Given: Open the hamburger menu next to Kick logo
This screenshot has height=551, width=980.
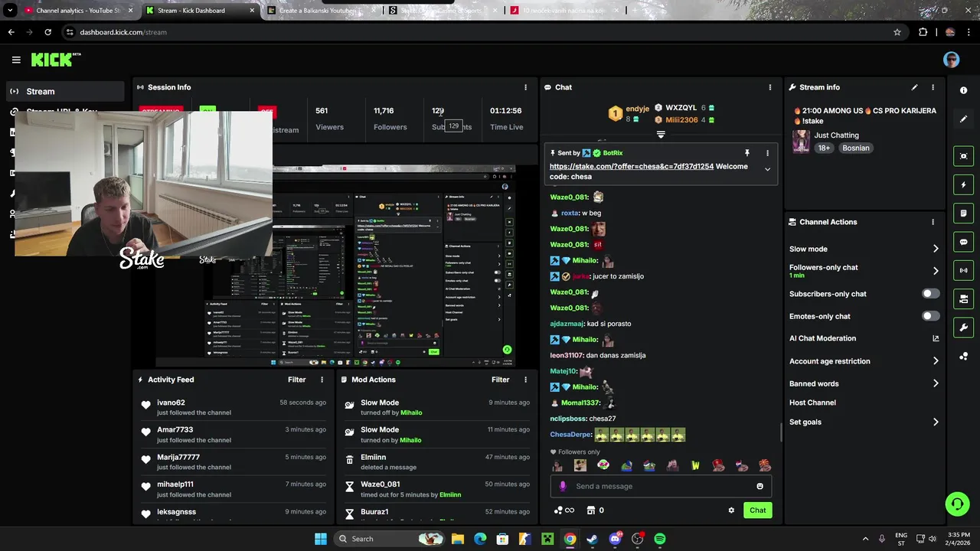Looking at the screenshot, I should coord(16,60).
